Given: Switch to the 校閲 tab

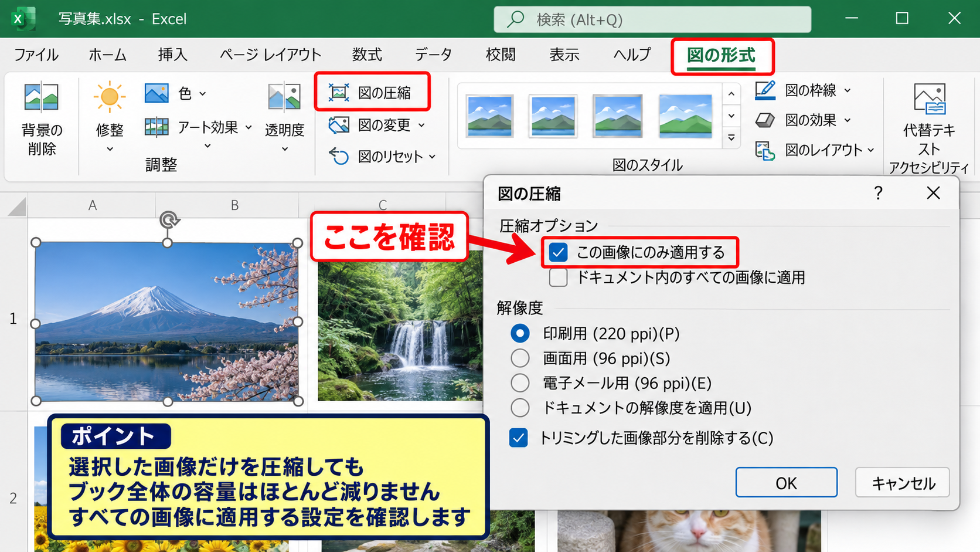Looking at the screenshot, I should point(501,55).
